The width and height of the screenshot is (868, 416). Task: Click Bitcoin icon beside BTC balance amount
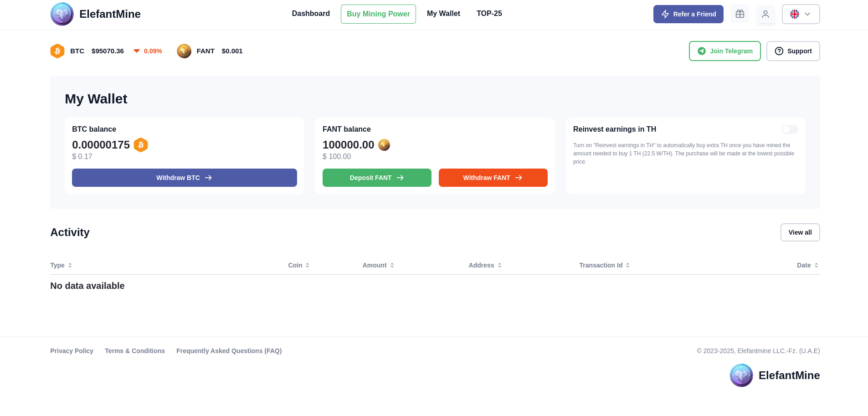tap(141, 145)
